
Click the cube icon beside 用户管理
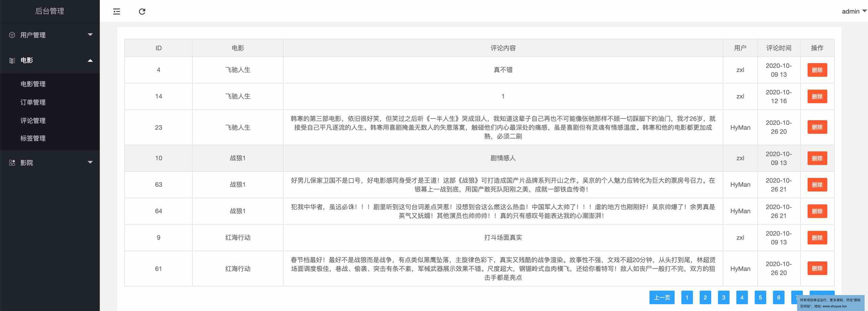point(12,35)
